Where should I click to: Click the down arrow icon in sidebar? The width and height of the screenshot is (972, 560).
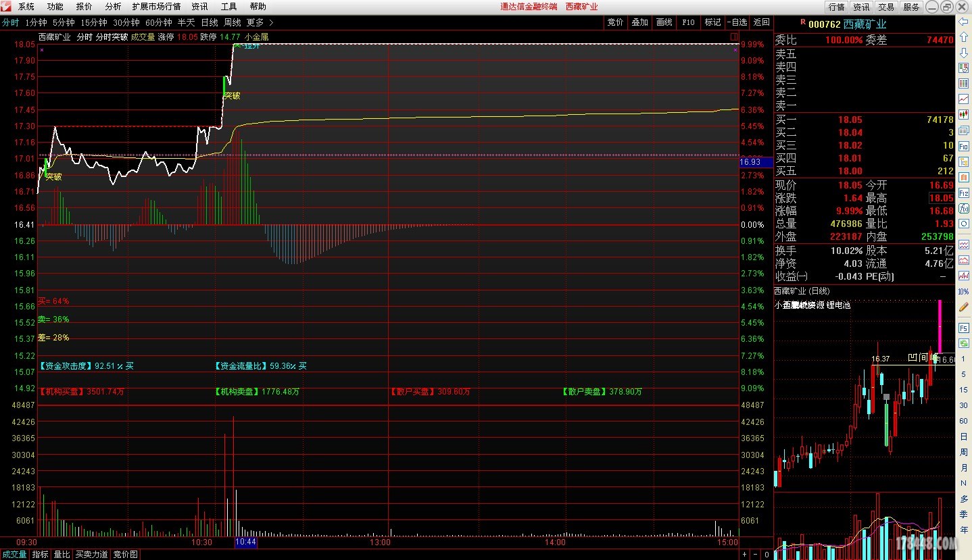[x=963, y=52]
